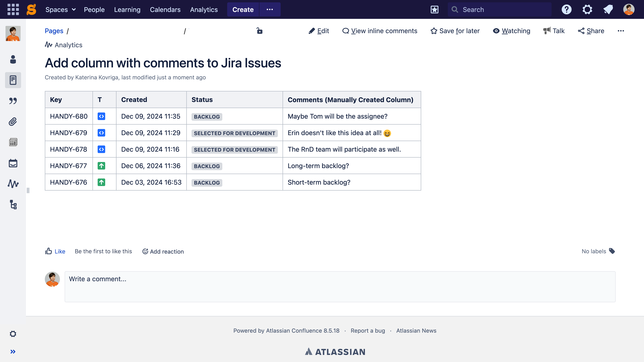Open the Learning menu item

tap(127, 9)
